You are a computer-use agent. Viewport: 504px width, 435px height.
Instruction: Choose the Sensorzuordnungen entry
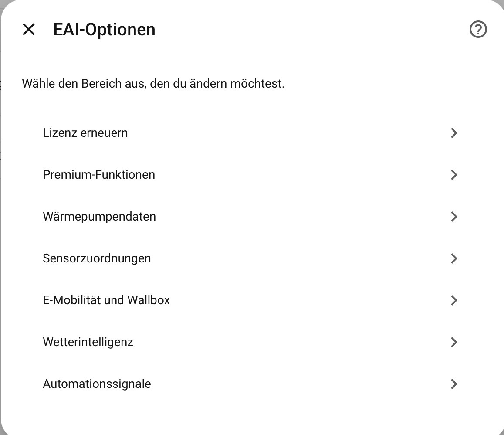pyautogui.click(x=252, y=258)
